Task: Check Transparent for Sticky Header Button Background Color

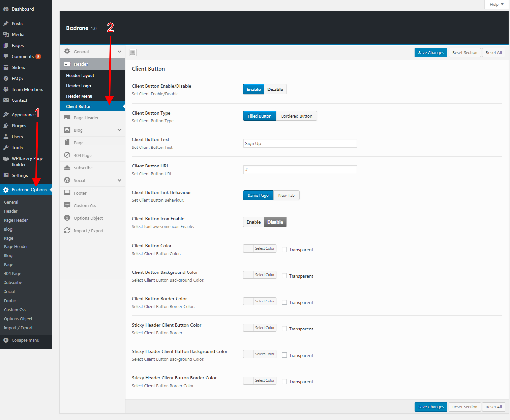Action: [284, 355]
